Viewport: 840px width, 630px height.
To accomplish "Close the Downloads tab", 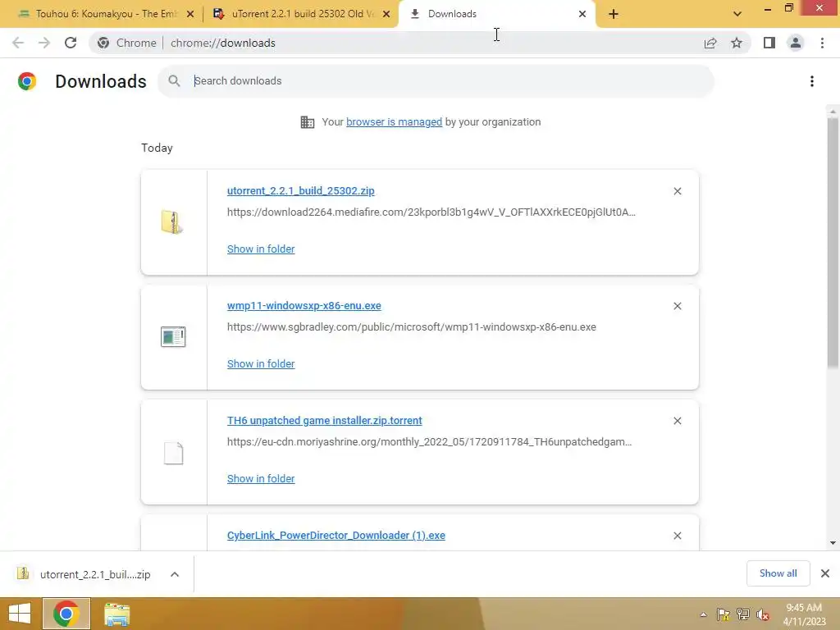I will (x=582, y=14).
